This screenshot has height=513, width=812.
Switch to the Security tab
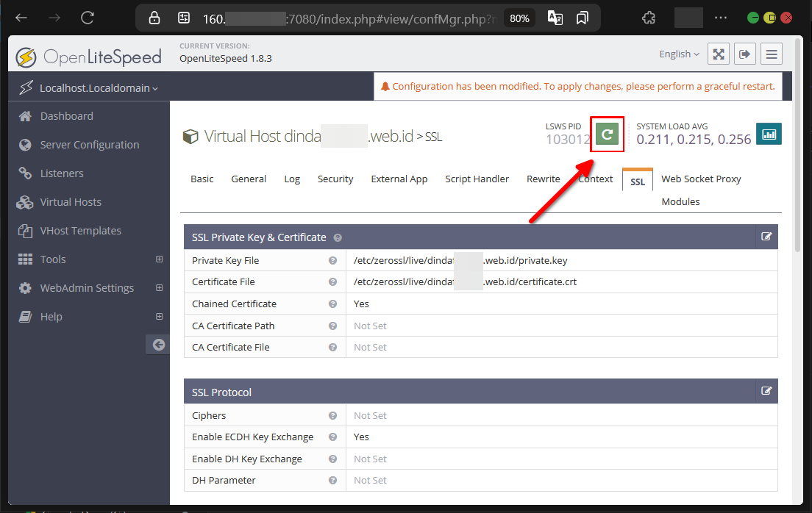tap(335, 179)
